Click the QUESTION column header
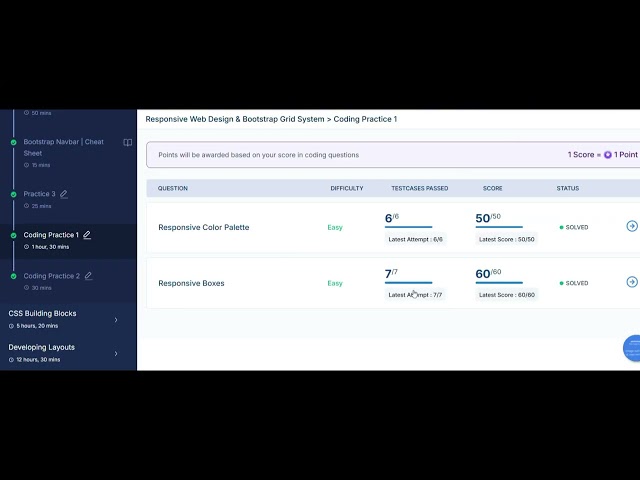The width and height of the screenshot is (640, 480). click(173, 188)
